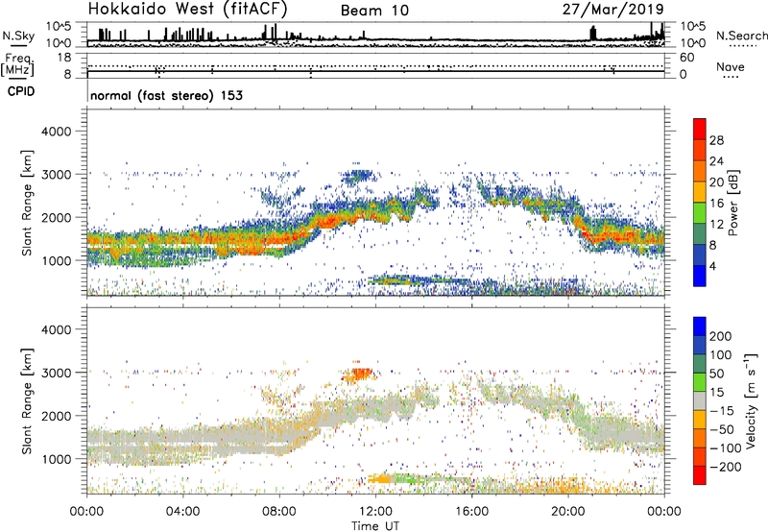Image resolution: width=768 pixels, height=532 pixels.
Task: Click "3000" tick on the velocity panel axis
Action: 56,373
